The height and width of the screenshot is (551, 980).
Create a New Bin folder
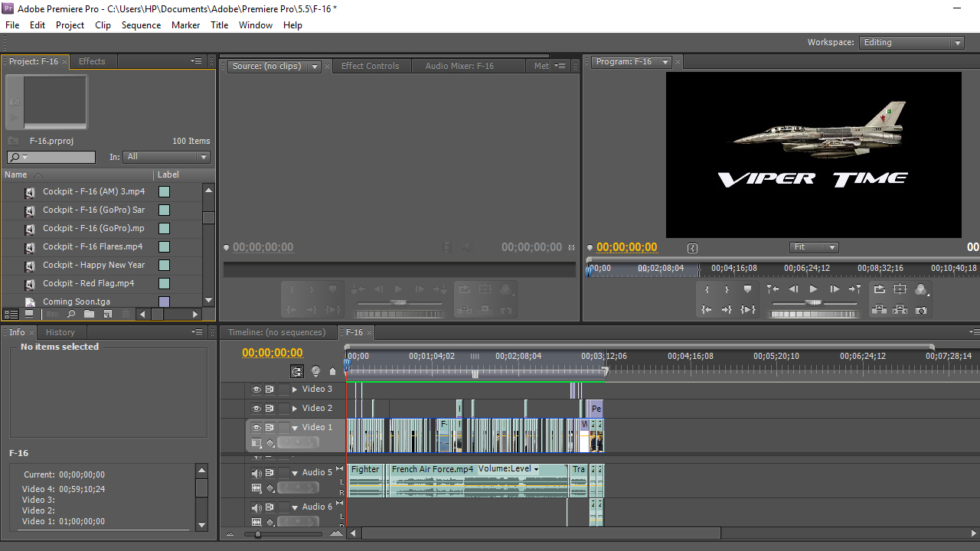[x=89, y=314]
